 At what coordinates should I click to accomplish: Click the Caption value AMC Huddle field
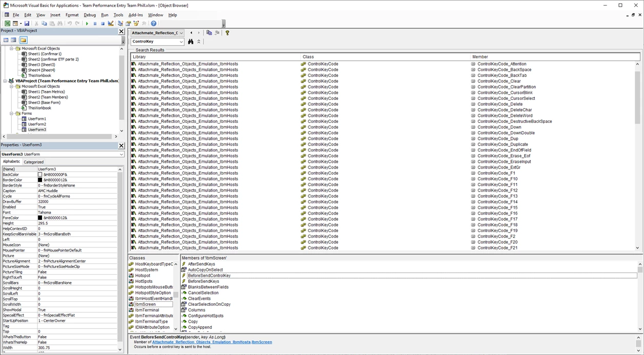(x=77, y=191)
